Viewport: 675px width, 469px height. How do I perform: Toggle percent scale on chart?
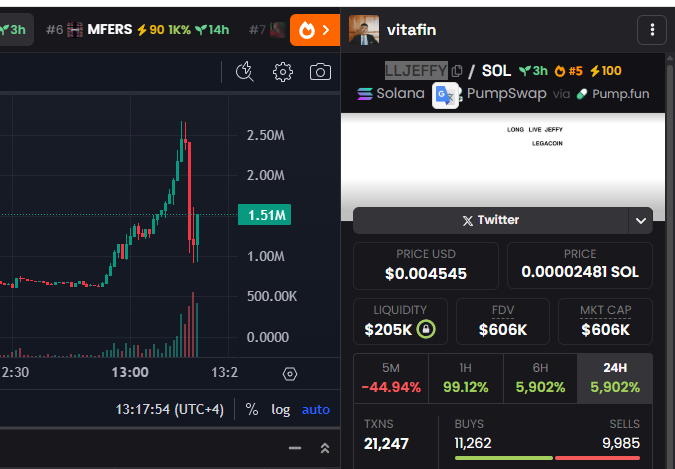click(252, 409)
